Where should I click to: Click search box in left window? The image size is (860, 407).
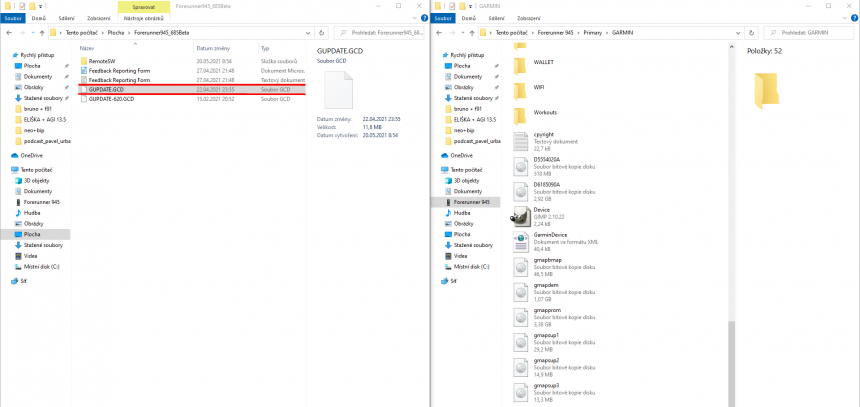coord(379,32)
